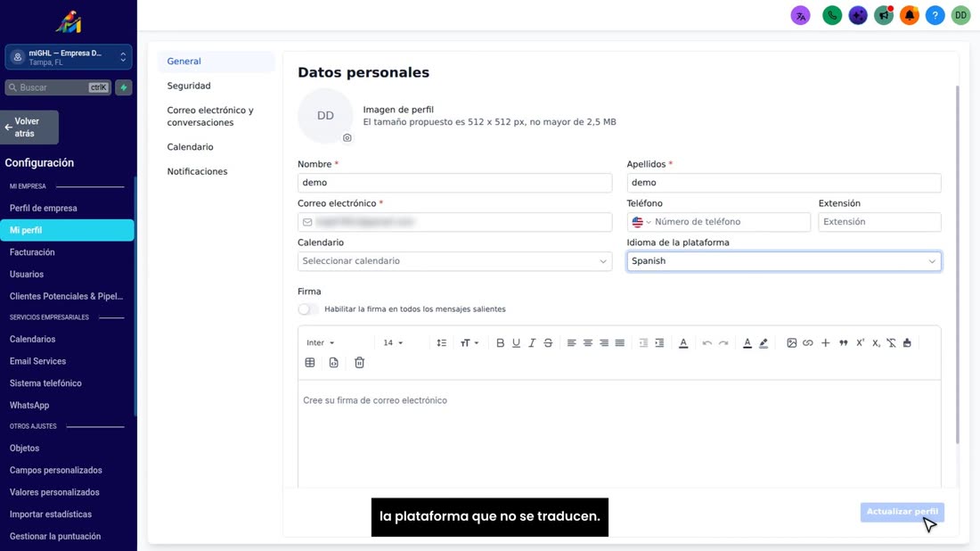Open Perfil de empresa in sidebar
Image resolution: width=980 pixels, height=551 pixels.
(43, 209)
